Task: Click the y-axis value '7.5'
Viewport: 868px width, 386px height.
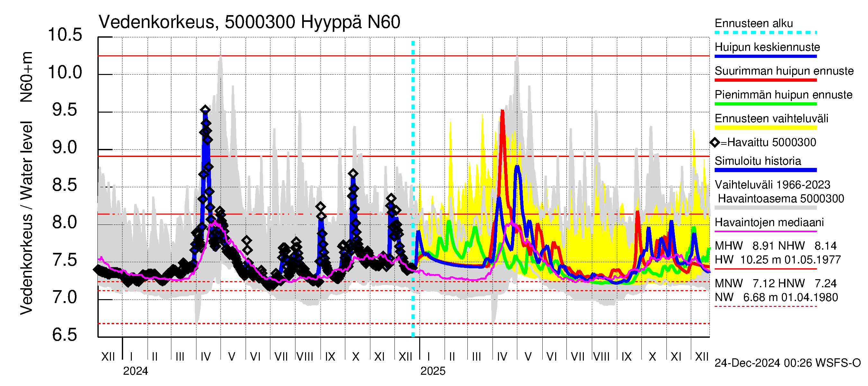Action: coord(65,260)
